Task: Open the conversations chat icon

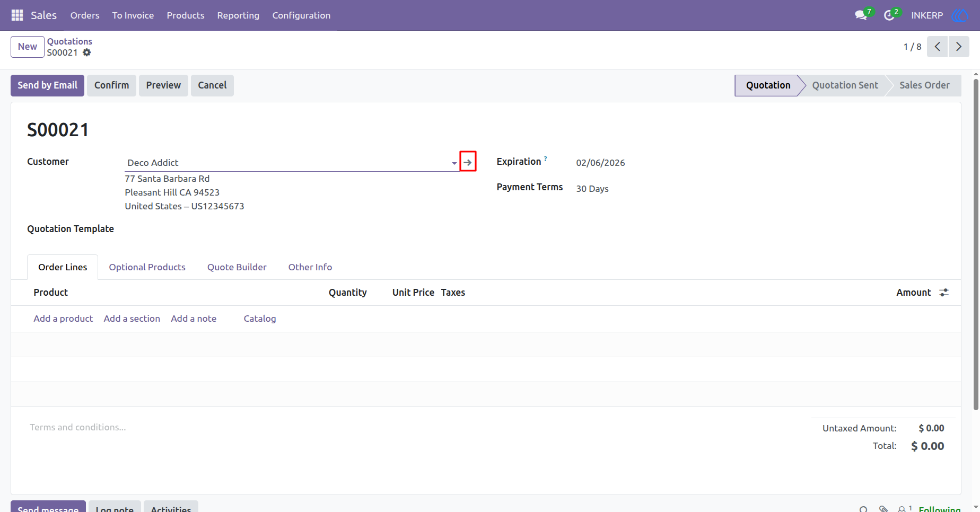Action: [861, 15]
